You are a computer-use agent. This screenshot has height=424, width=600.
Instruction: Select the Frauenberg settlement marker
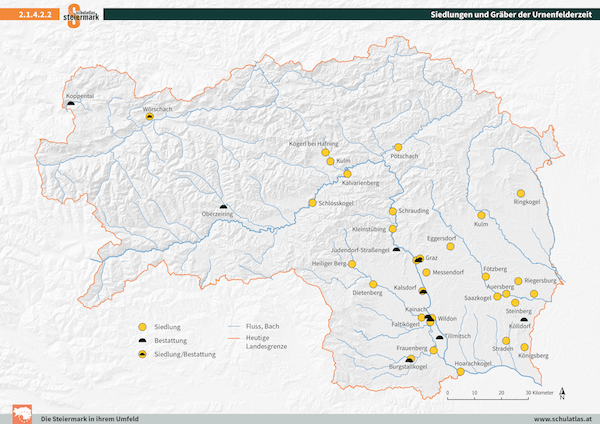[x=434, y=350]
